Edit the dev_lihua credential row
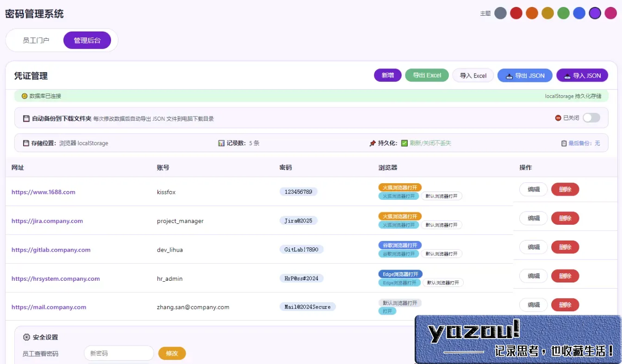Screen dimensions: 622x364 click(x=534, y=247)
